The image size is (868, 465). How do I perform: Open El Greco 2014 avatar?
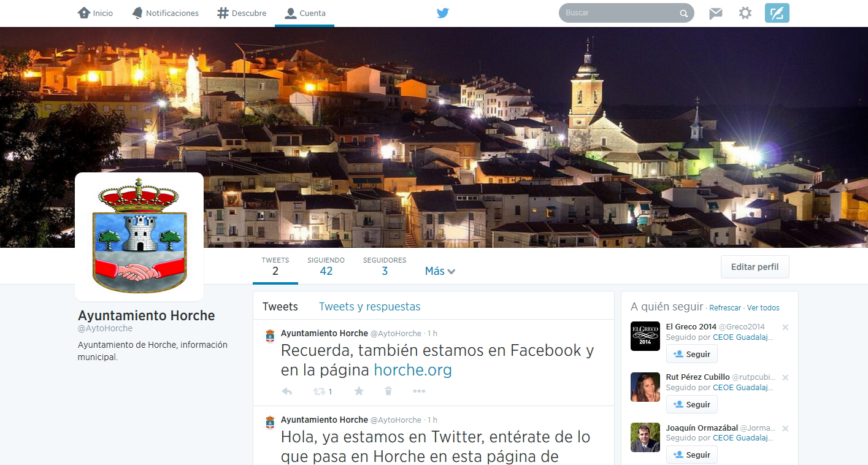click(x=645, y=336)
